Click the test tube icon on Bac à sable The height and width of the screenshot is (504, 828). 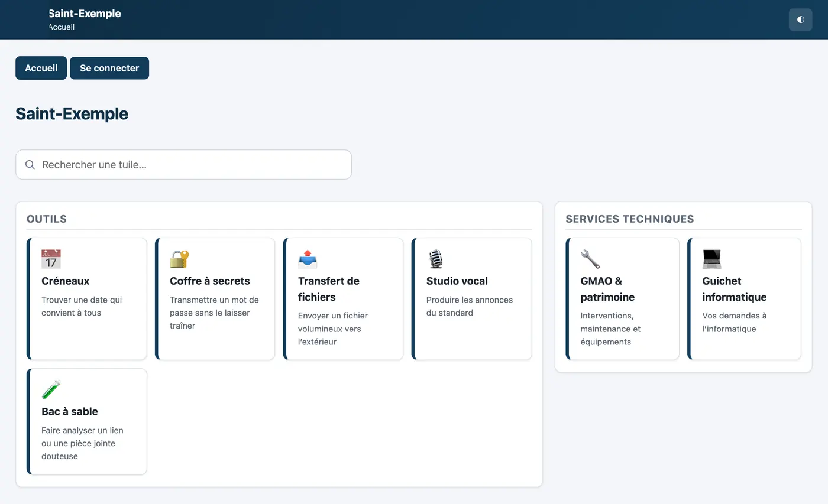coord(51,389)
